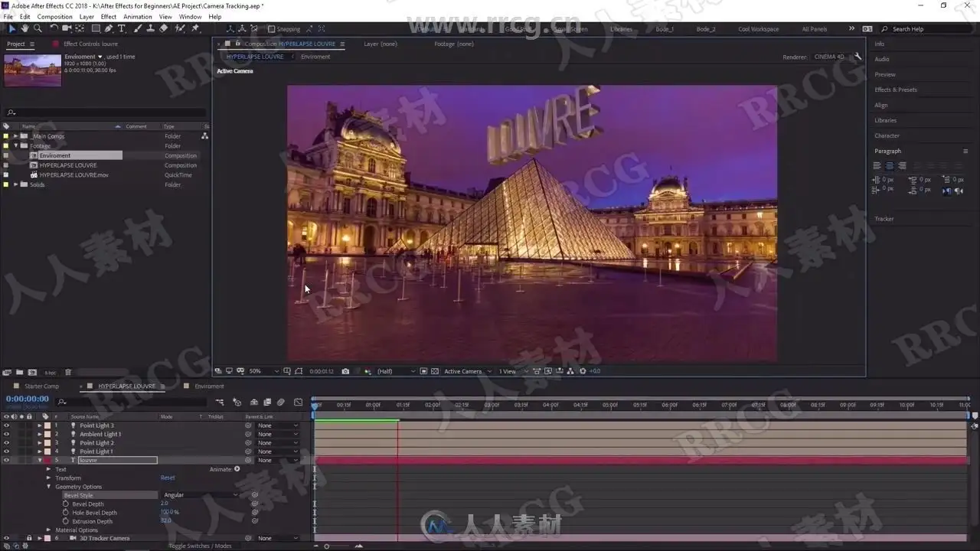Viewport: 980px width, 551px height.
Task: Open the Graph Editor
Action: point(298,402)
